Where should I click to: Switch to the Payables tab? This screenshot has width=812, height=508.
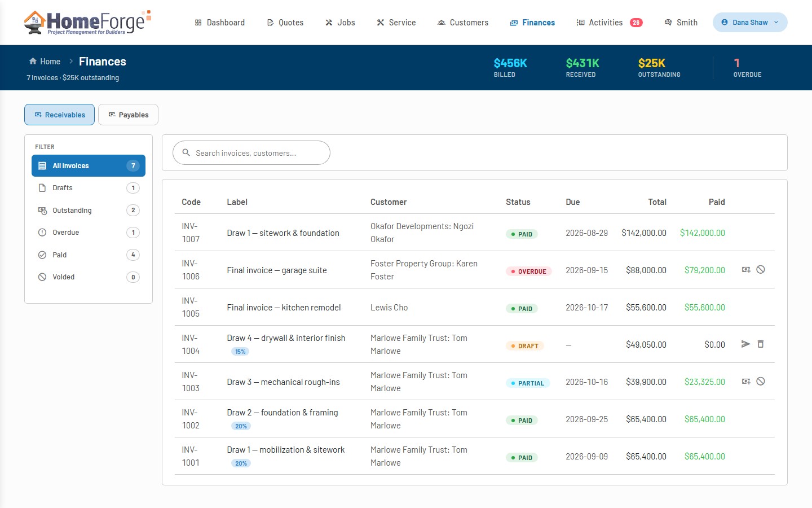point(129,115)
